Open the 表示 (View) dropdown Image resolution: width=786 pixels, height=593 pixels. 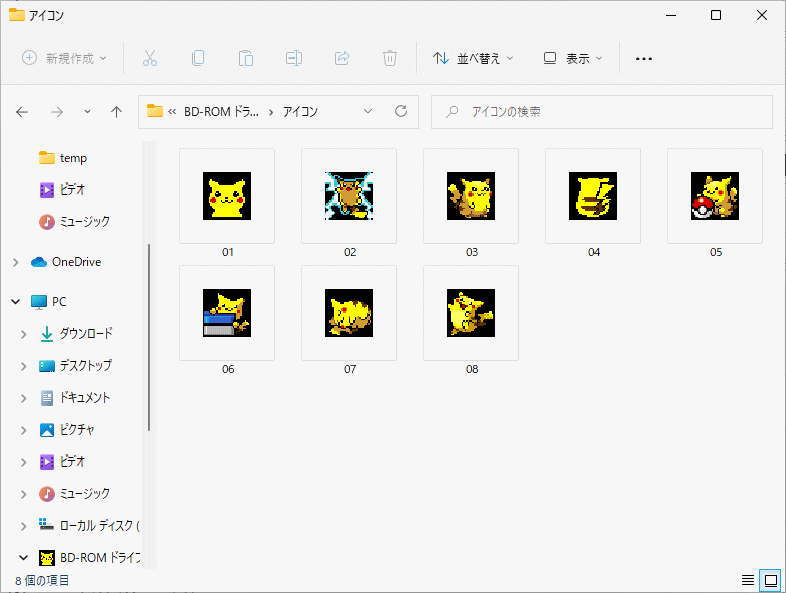coord(572,58)
